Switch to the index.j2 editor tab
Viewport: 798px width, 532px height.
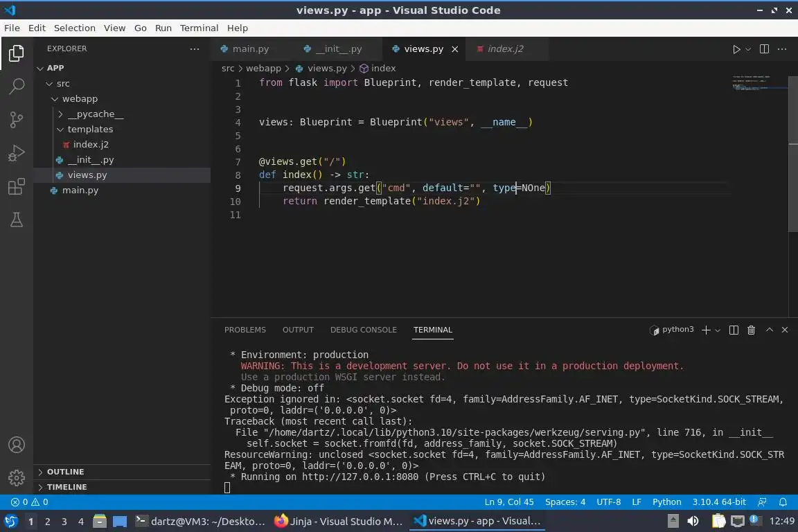tap(506, 49)
